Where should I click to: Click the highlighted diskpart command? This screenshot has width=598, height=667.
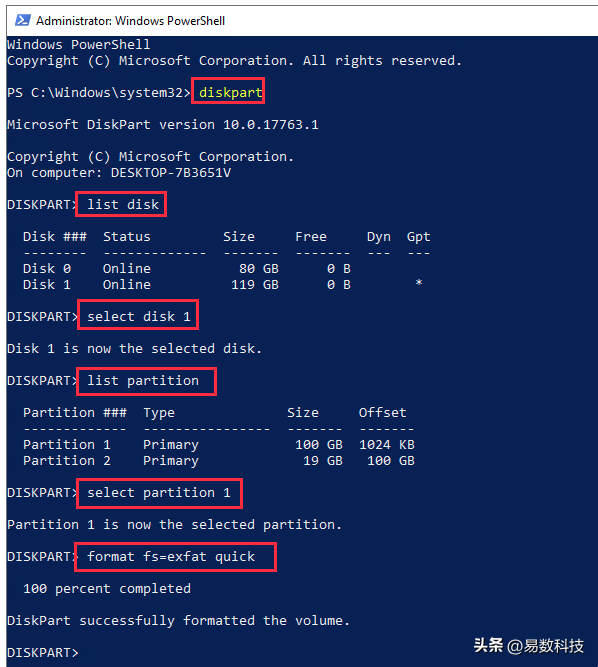point(231,92)
